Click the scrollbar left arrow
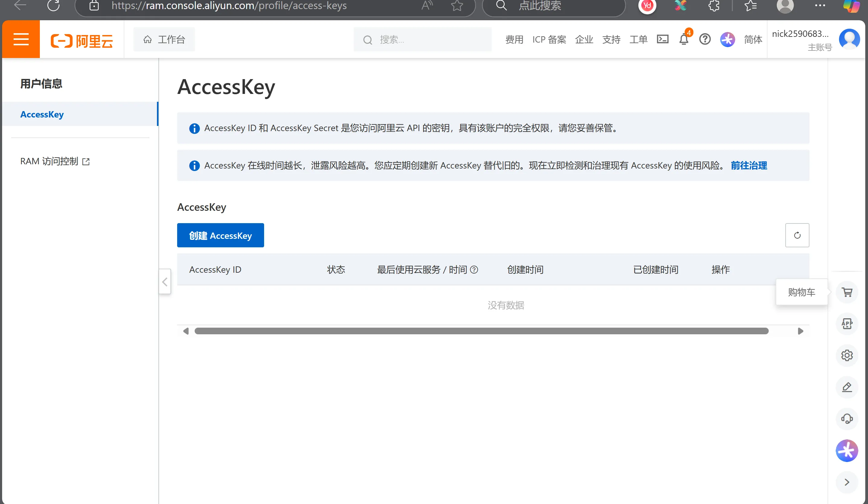This screenshot has width=868, height=504. click(x=186, y=331)
